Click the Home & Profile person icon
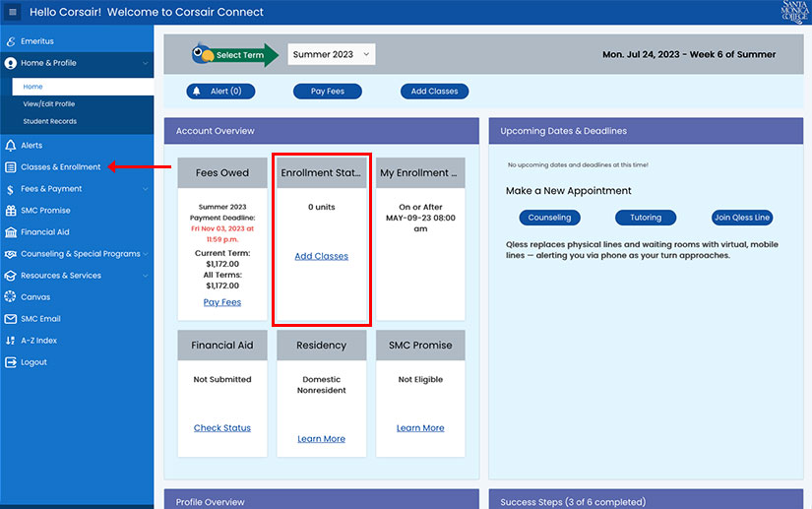The height and width of the screenshot is (509, 812). click(11, 63)
